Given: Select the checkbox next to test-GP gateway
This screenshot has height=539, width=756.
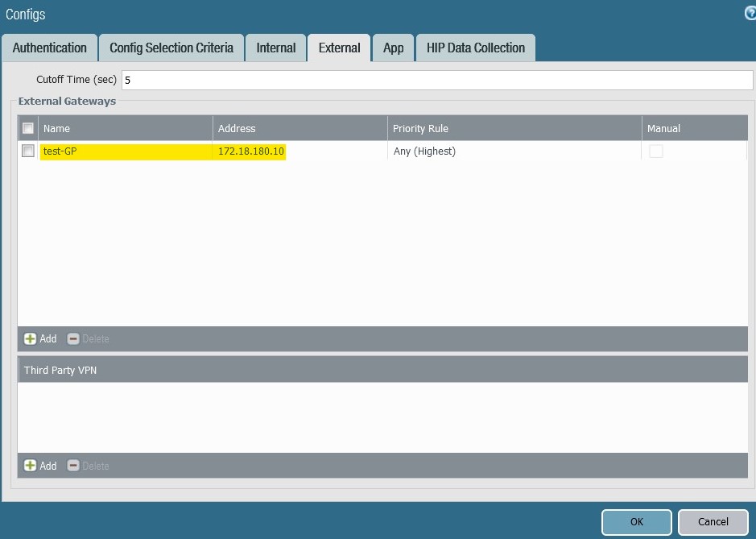Looking at the screenshot, I should coord(28,151).
